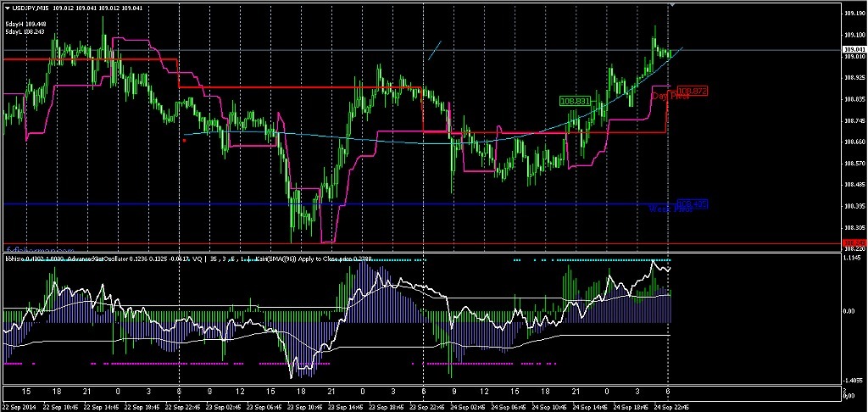Click the Week Pivot text label
This screenshot has height=412, width=868.
pyautogui.click(x=670, y=209)
